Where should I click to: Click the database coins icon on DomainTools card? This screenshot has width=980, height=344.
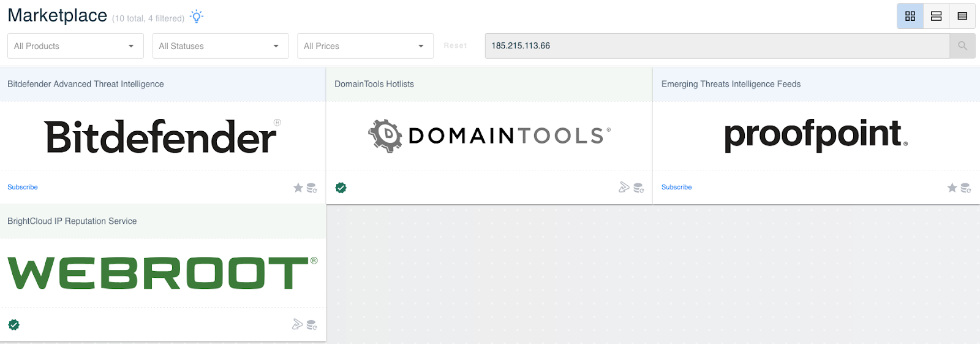(639, 188)
